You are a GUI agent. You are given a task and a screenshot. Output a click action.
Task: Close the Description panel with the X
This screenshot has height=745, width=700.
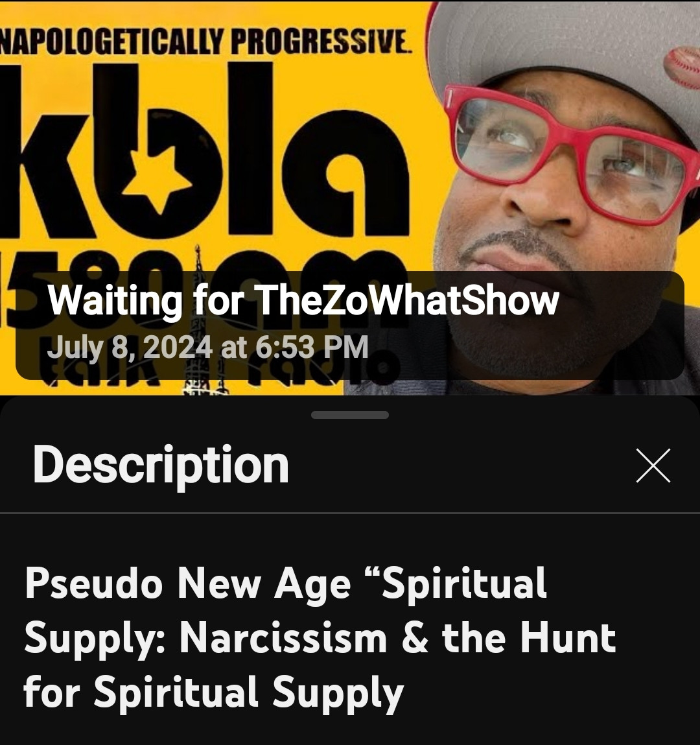coord(653,465)
